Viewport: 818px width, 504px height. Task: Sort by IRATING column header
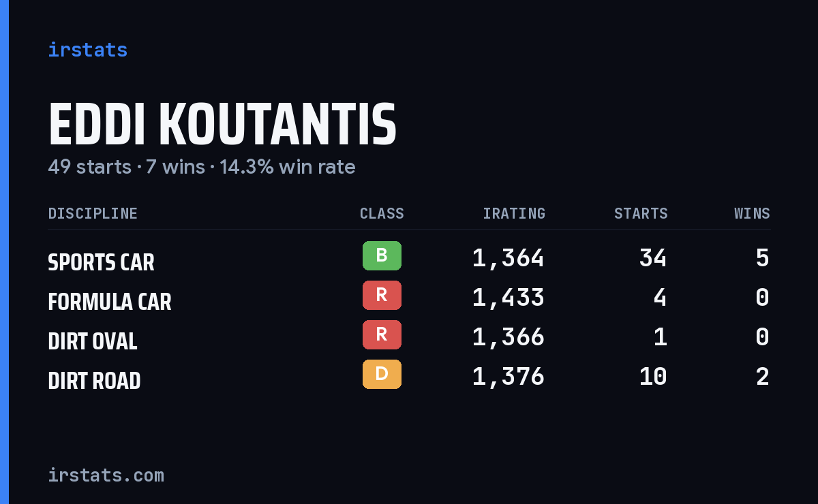click(514, 214)
